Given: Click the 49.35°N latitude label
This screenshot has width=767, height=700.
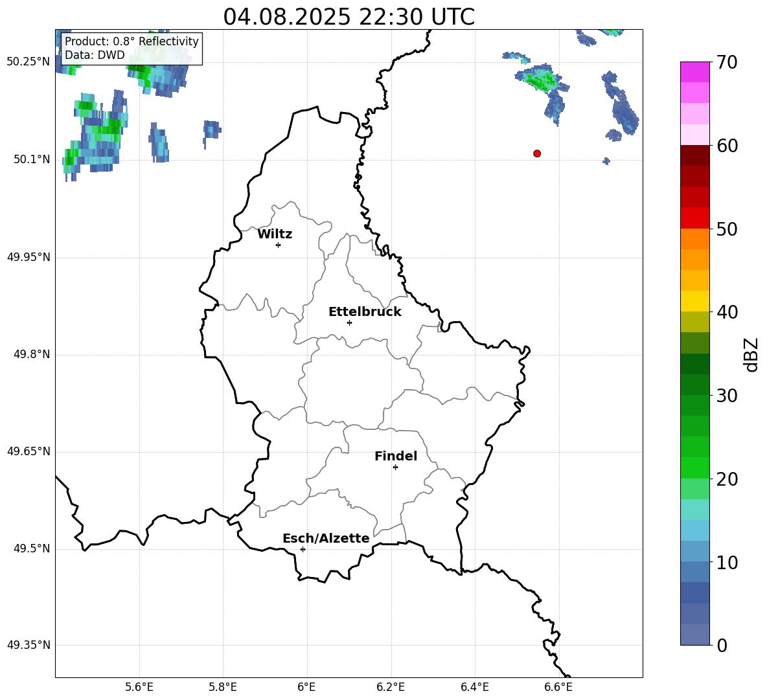Looking at the screenshot, I should click(29, 645).
